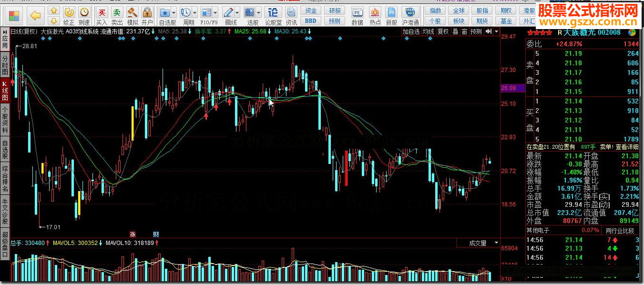Click the A03均线系统 indicator name
This screenshot has width=644, height=285.
pyautogui.click(x=82, y=31)
